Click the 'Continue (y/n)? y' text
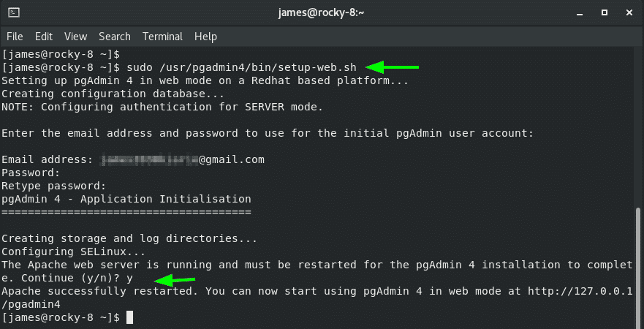Image resolution: width=644 pixels, height=329 pixels. pyautogui.click(x=77, y=278)
